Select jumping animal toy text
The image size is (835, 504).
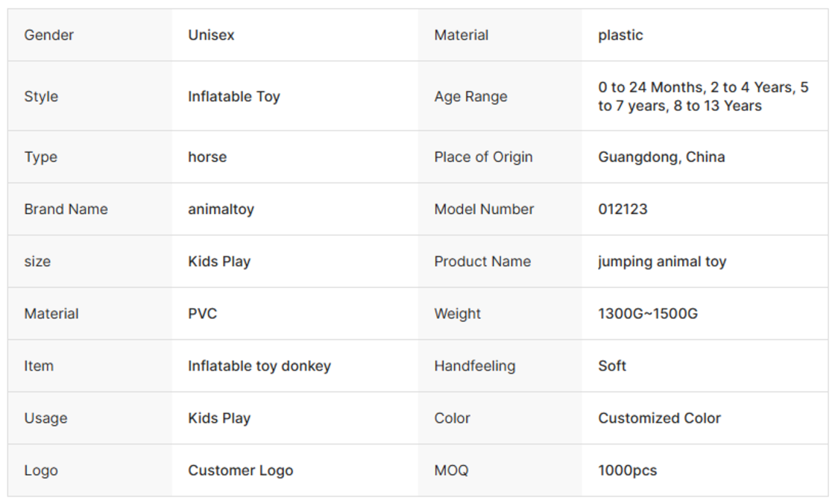point(662,262)
